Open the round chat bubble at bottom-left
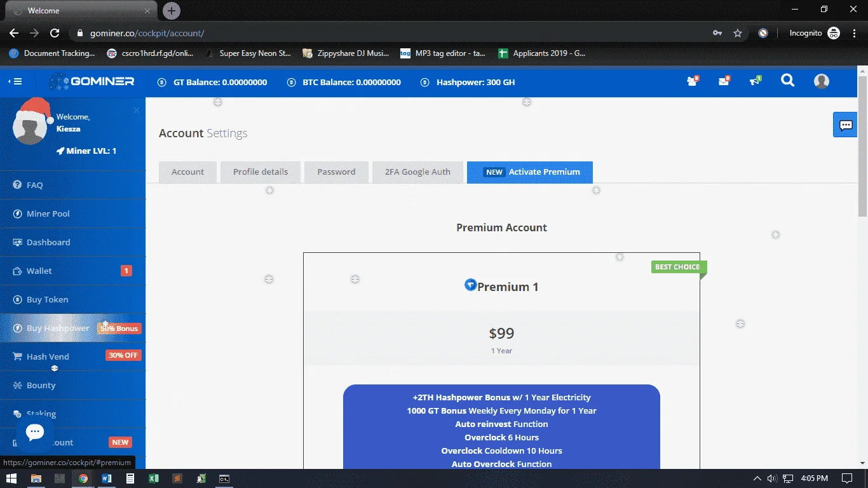 click(x=35, y=432)
